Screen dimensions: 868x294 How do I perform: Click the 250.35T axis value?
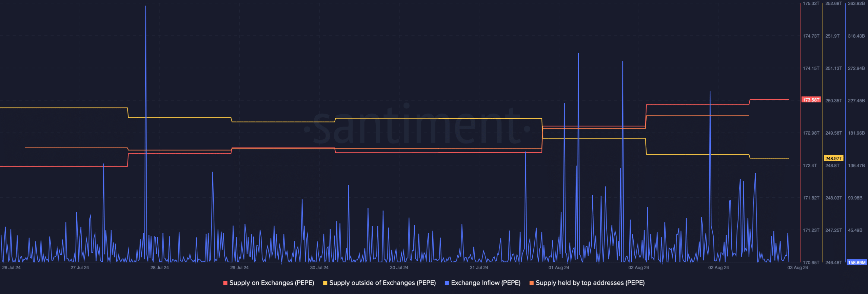point(833,101)
